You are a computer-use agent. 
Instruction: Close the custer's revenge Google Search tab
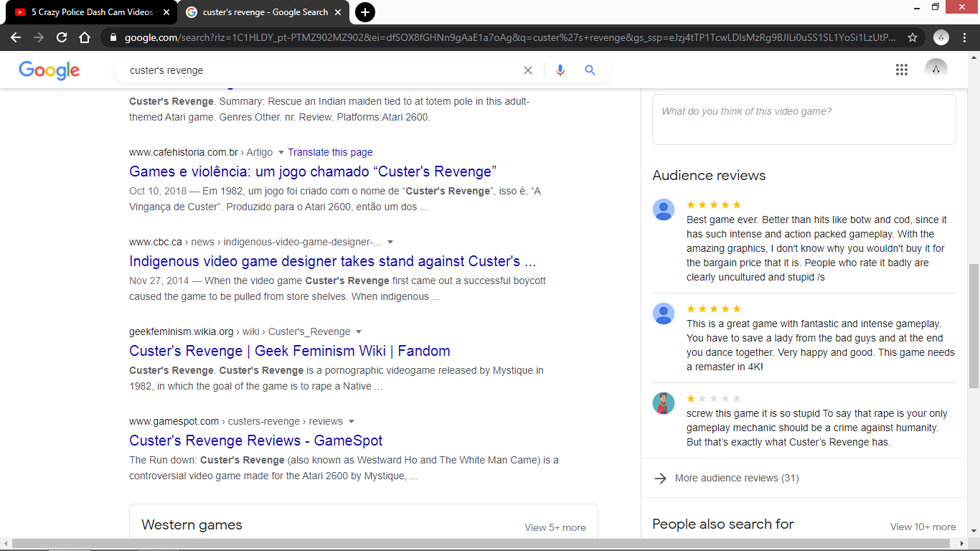click(x=339, y=12)
